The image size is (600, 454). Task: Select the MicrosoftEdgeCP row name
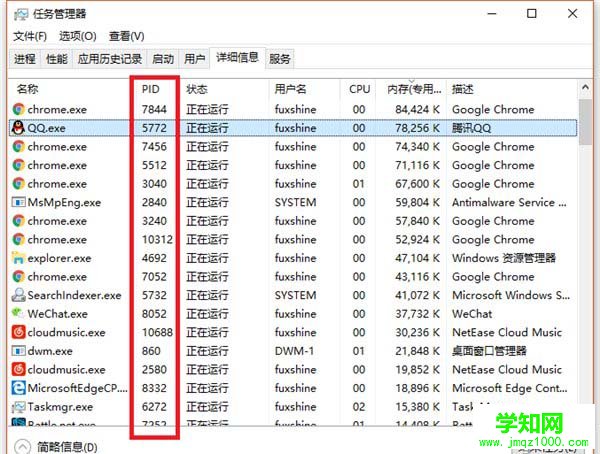coord(77,388)
